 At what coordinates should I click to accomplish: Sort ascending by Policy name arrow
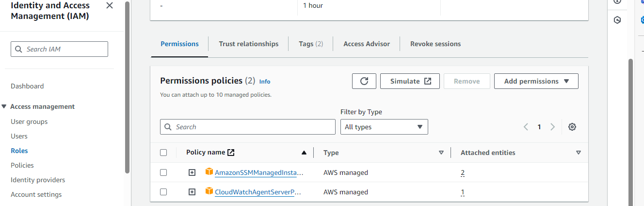(304, 153)
